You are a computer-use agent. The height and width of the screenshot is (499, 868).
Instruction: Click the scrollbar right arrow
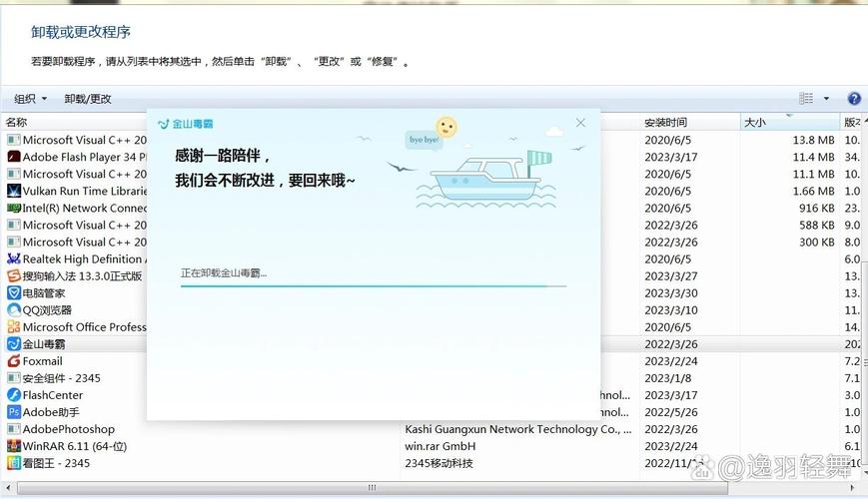click(x=852, y=488)
